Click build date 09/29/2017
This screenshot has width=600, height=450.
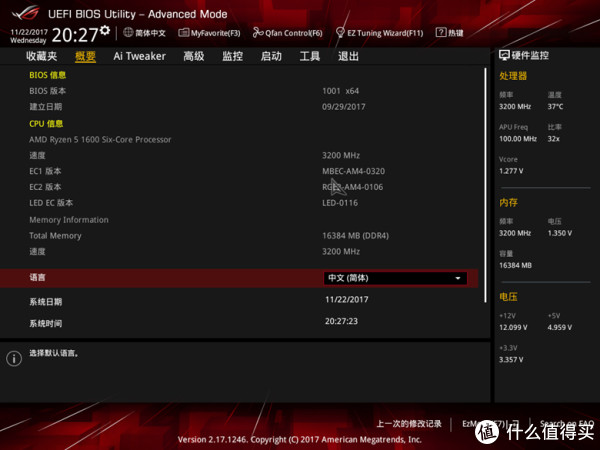tap(344, 107)
